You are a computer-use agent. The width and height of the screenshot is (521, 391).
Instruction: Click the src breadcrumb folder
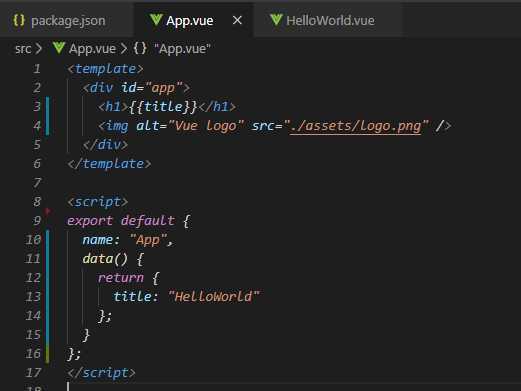(23, 49)
